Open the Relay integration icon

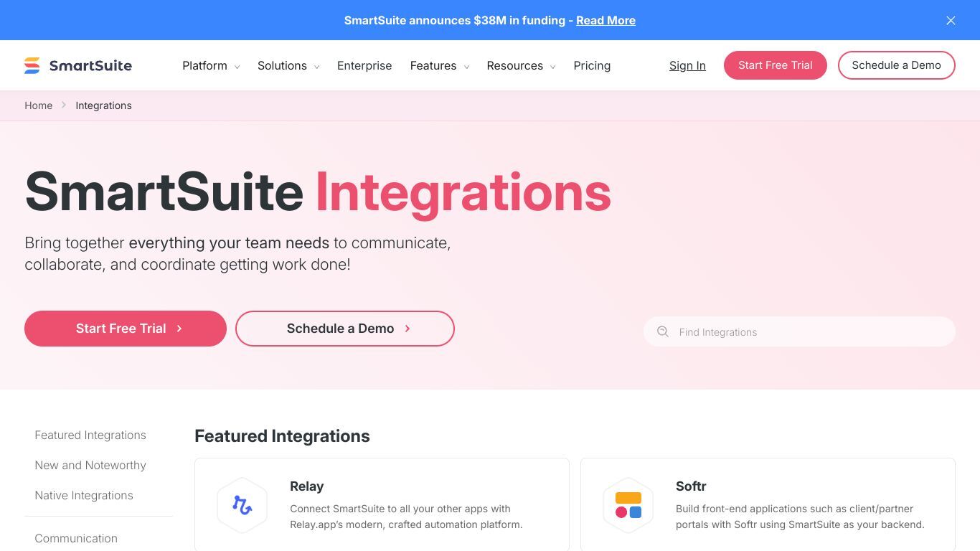click(x=242, y=506)
